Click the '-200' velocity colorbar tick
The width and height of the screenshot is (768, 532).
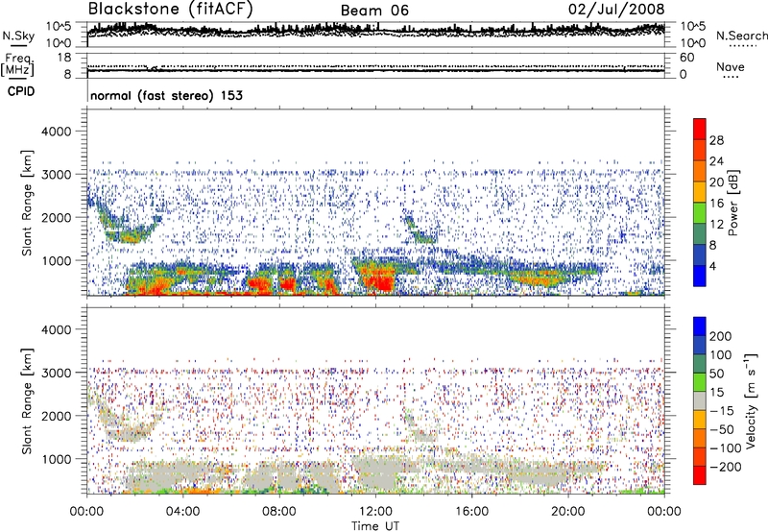tap(726, 467)
